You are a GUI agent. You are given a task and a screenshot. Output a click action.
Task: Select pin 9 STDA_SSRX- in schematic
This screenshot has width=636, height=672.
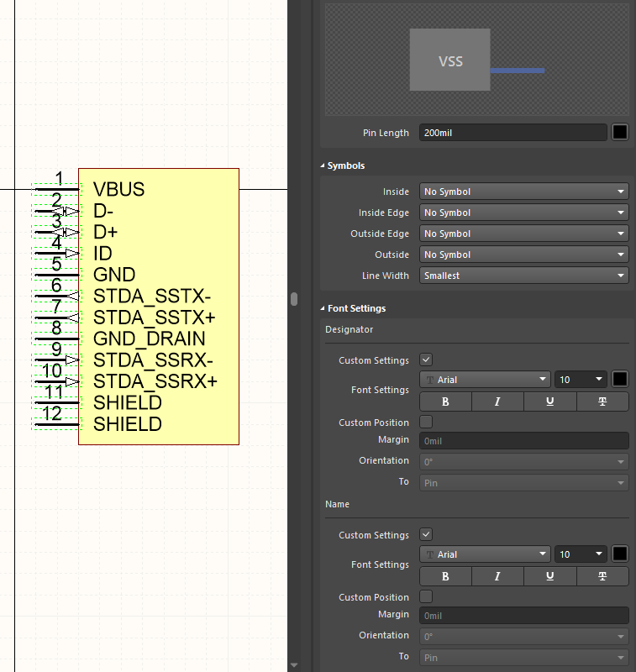(57, 360)
